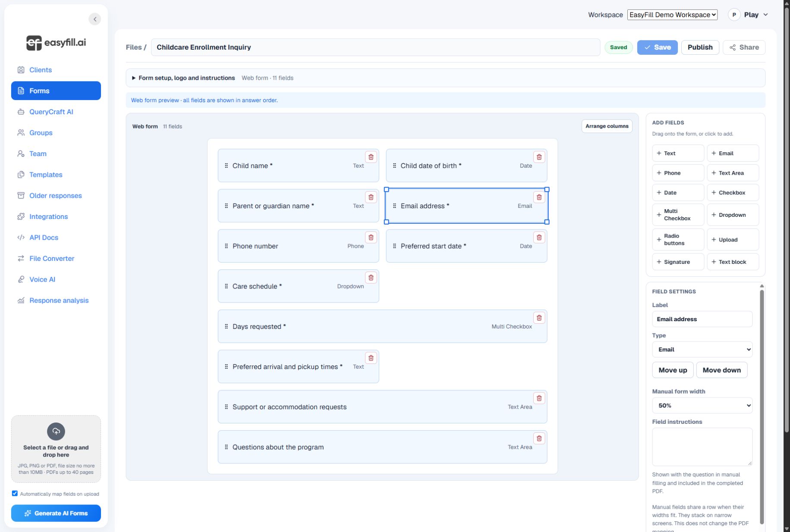Open Clients in the sidebar
The height and width of the screenshot is (532, 790).
56,70
